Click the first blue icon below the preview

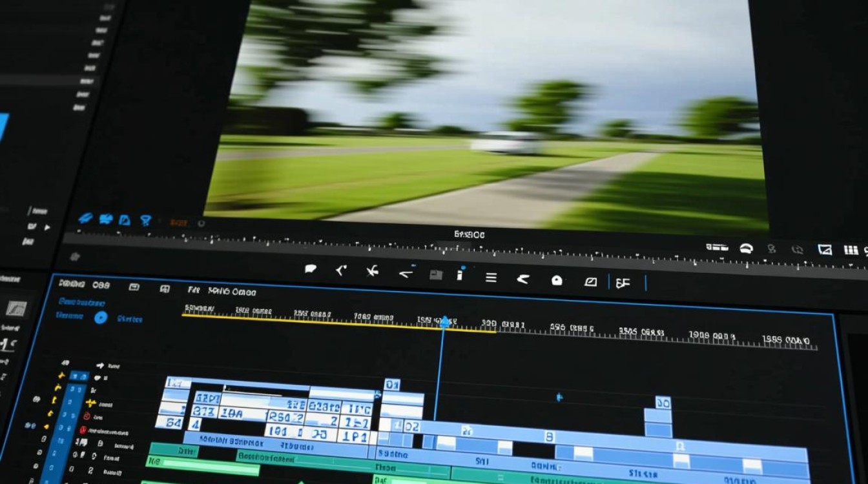point(85,218)
